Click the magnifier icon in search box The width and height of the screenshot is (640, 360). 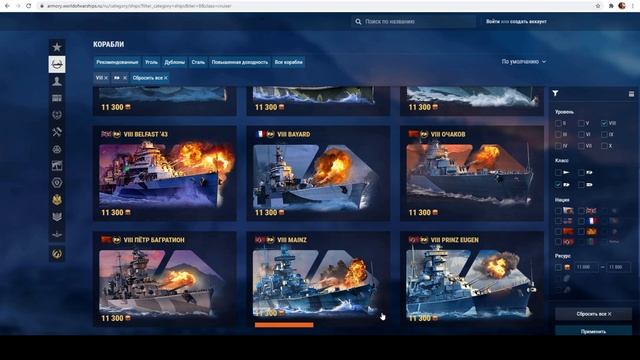(358, 22)
